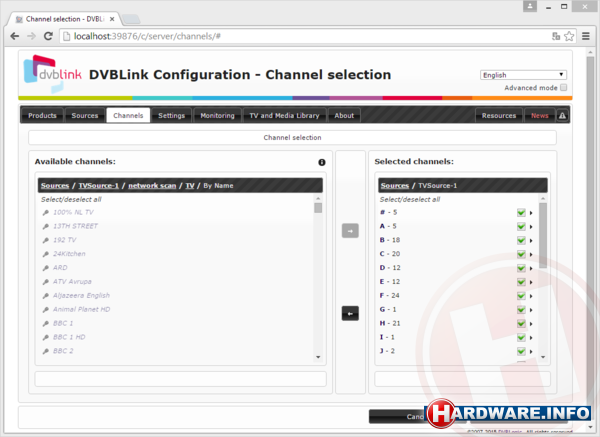Expand group J - 2 with its arrow

coord(531,351)
